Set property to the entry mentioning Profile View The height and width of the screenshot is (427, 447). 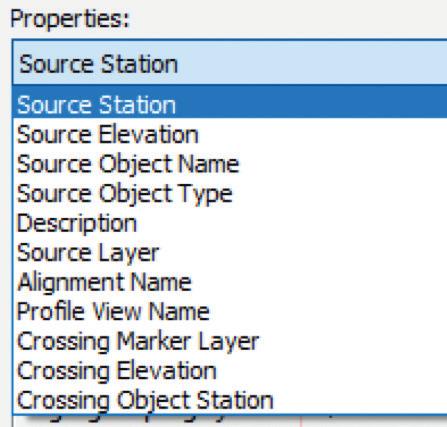click(230, 312)
